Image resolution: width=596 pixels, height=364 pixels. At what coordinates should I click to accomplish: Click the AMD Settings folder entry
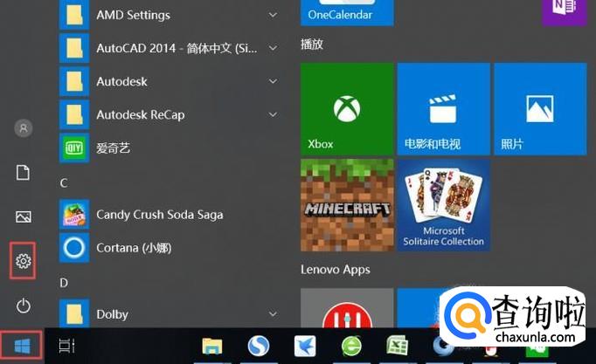[x=170, y=15]
